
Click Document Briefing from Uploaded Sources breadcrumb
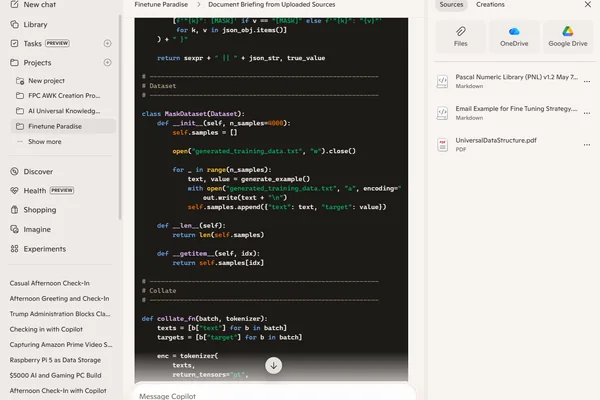(272, 5)
